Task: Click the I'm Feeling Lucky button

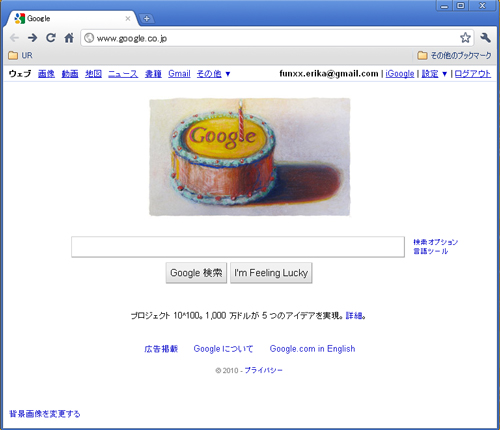Action: [x=271, y=273]
